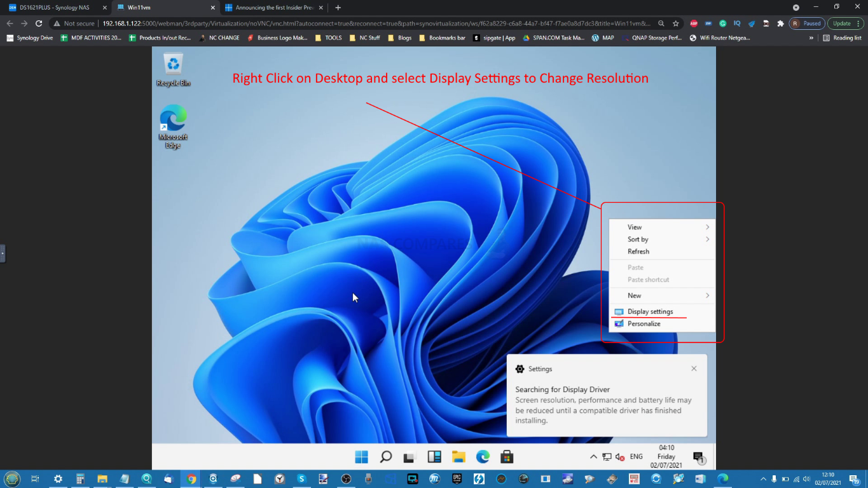Image resolution: width=868 pixels, height=488 pixels.
Task: Launch Microsoft Edge desktop shortcut in VM
Action: tap(173, 127)
